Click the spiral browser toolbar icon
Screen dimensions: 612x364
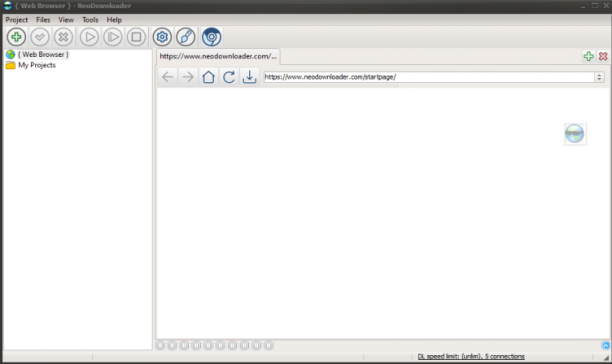(x=212, y=37)
